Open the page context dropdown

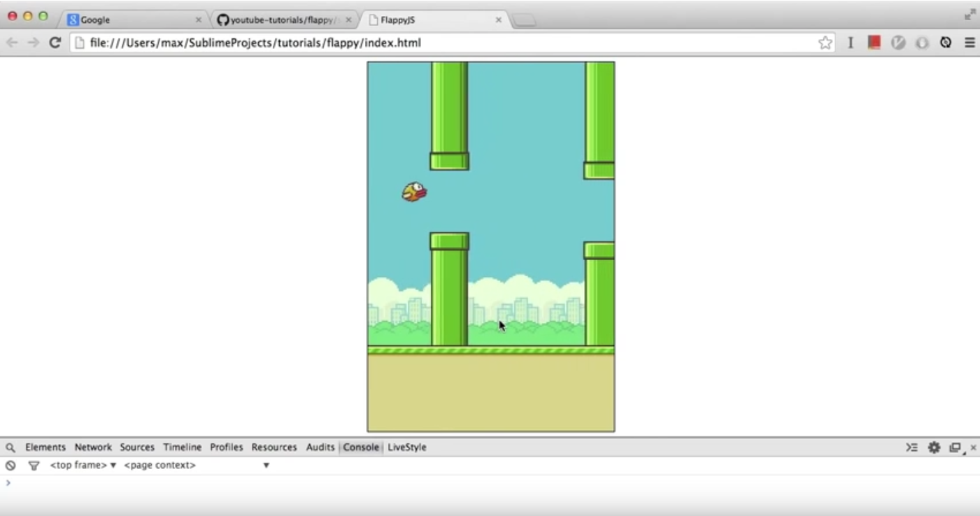[x=196, y=466]
